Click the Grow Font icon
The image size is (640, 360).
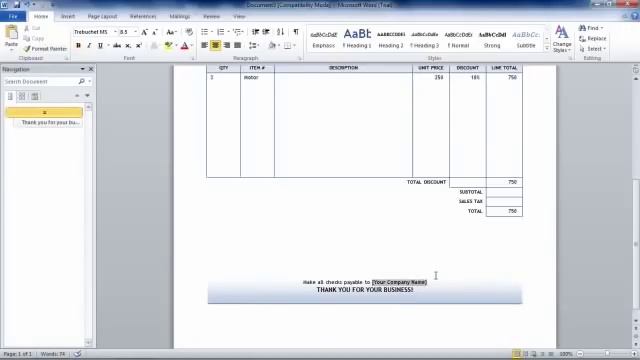(144, 32)
